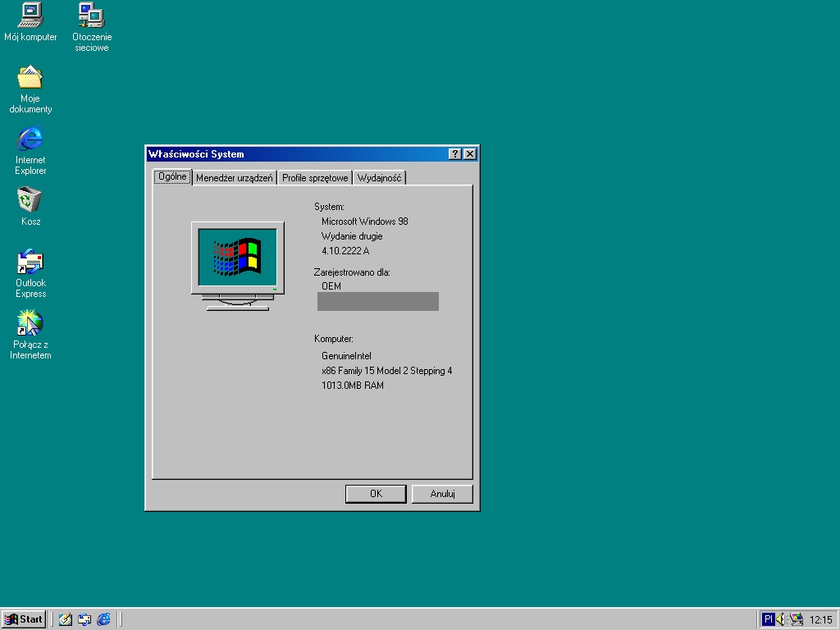Click the version "4.10.2222 A" text
The width and height of the screenshot is (840, 630).
click(x=345, y=251)
